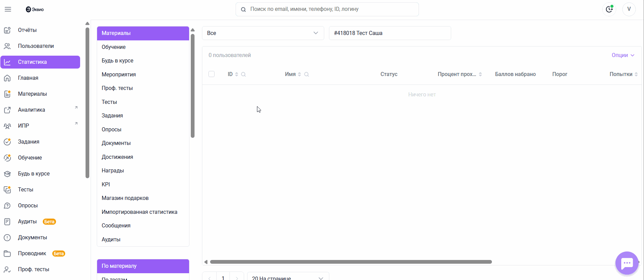Click the Материалы sidebar icon
Viewport: 644px width, 280px height.
click(x=7, y=94)
